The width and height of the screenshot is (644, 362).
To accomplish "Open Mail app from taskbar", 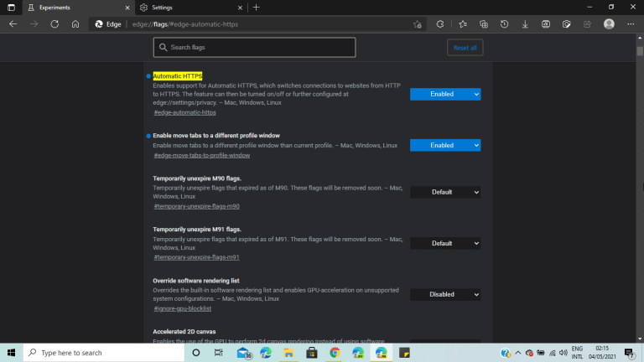I will pyautogui.click(x=243, y=353).
